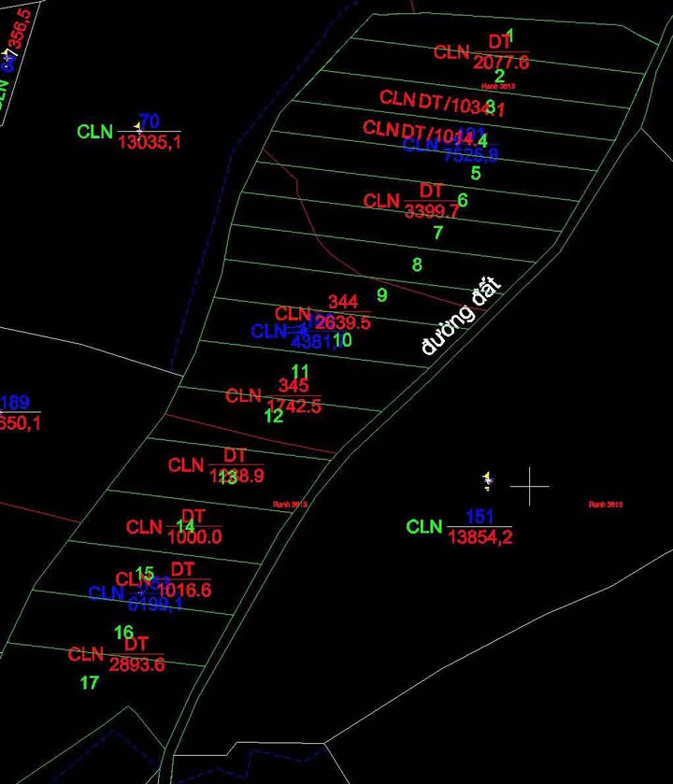The width and height of the screenshot is (673, 784).
Task: Click the red area value 2893.6
Action: pyautogui.click(x=136, y=665)
